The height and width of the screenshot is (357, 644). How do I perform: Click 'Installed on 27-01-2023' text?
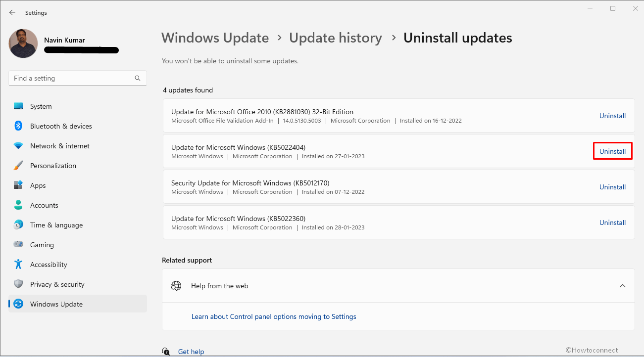pyautogui.click(x=333, y=156)
